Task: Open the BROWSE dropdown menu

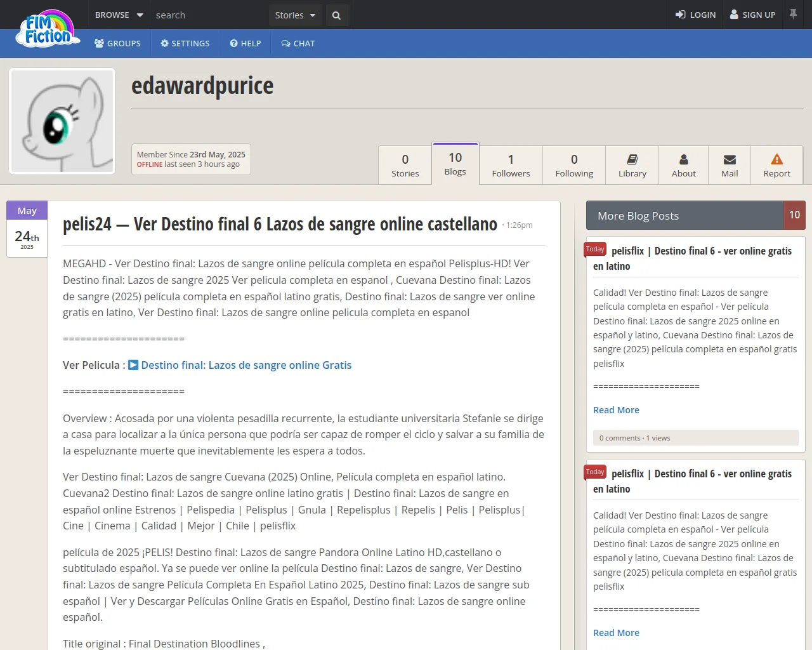Action: 119,15
